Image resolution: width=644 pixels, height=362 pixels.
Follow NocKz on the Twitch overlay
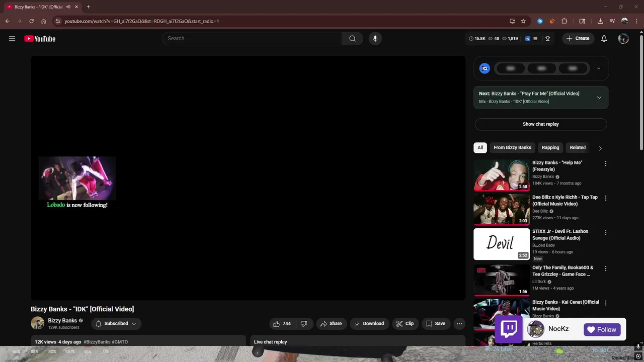[602, 330]
